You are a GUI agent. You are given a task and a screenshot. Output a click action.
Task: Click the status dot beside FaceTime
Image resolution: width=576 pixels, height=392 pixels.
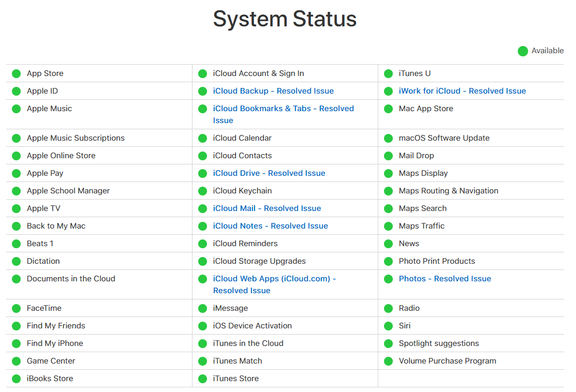click(16, 309)
